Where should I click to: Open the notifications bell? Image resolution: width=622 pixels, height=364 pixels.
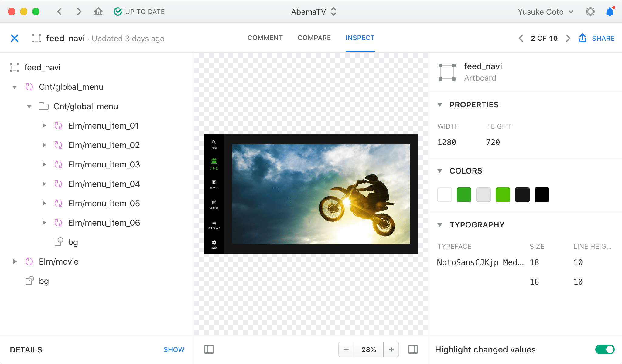tap(610, 12)
